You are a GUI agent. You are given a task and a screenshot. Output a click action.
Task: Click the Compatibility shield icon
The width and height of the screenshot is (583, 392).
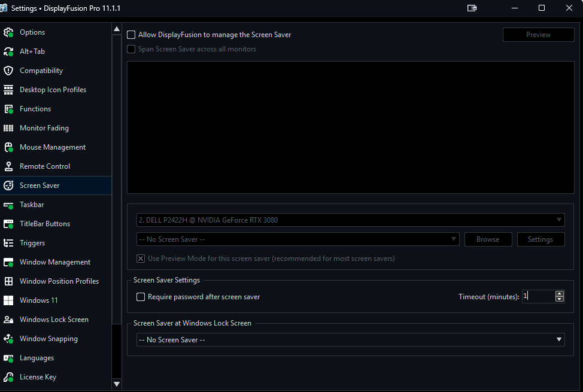coord(8,71)
